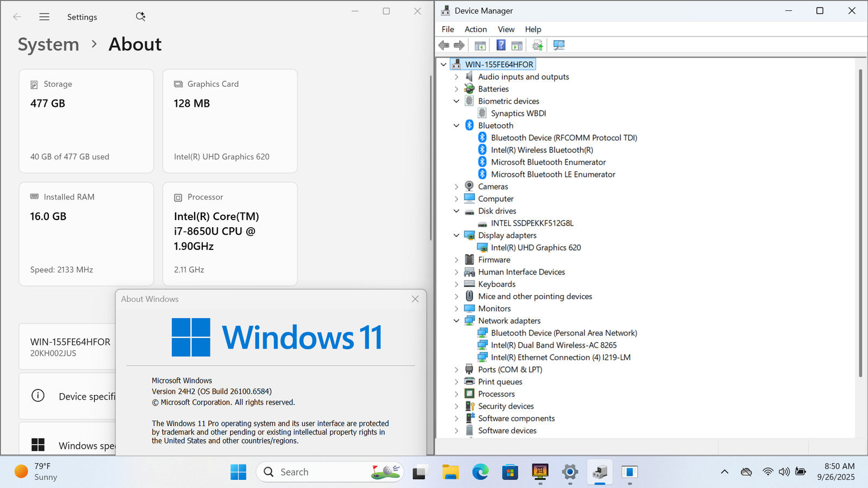Click the System breadcrumb link

pos(48,44)
